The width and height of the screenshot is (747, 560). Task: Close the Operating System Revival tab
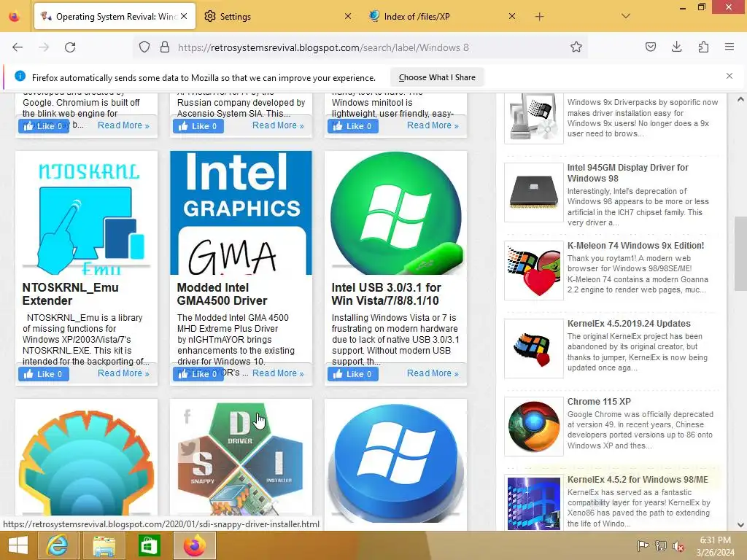184,16
